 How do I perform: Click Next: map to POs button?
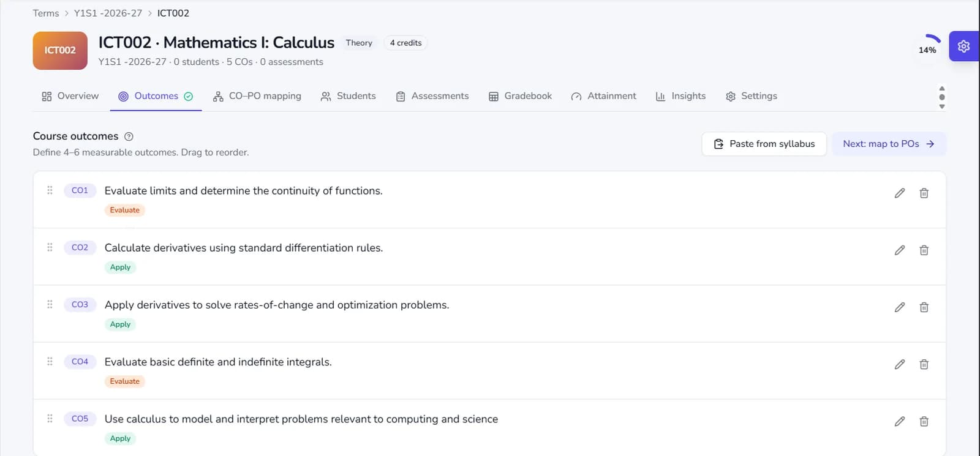(889, 144)
